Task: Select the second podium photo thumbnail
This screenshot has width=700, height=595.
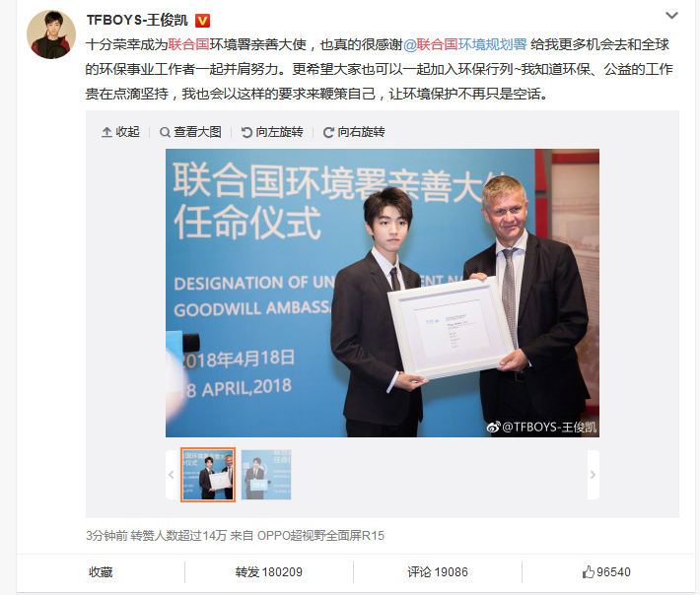Action: (x=266, y=475)
